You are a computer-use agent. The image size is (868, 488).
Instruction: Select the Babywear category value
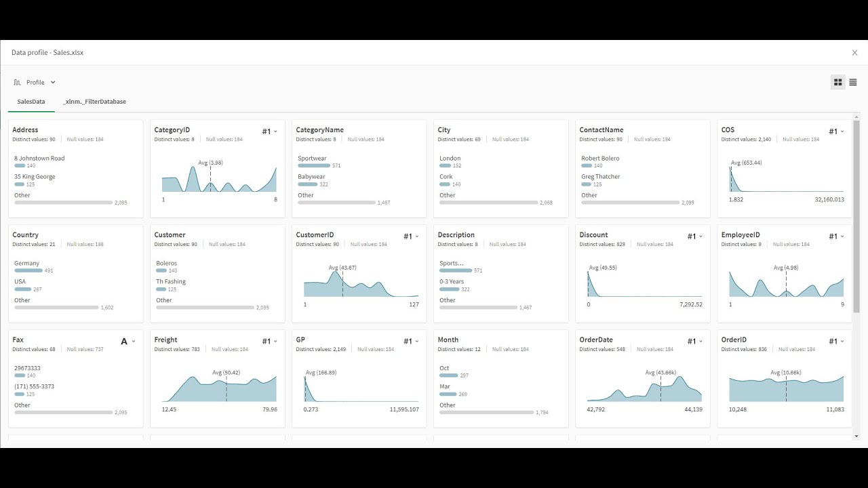[313, 177]
